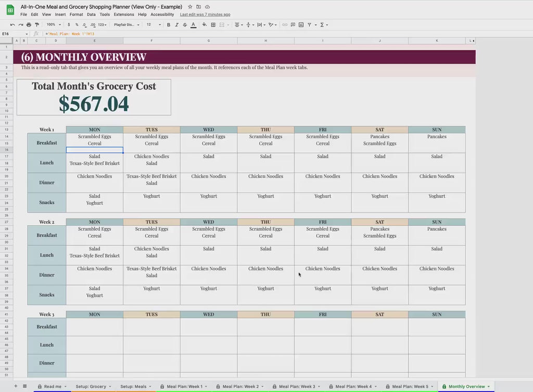This screenshot has width=533, height=392.
Task: Print the spreadsheet using the printer icon
Action: [x=29, y=24]
